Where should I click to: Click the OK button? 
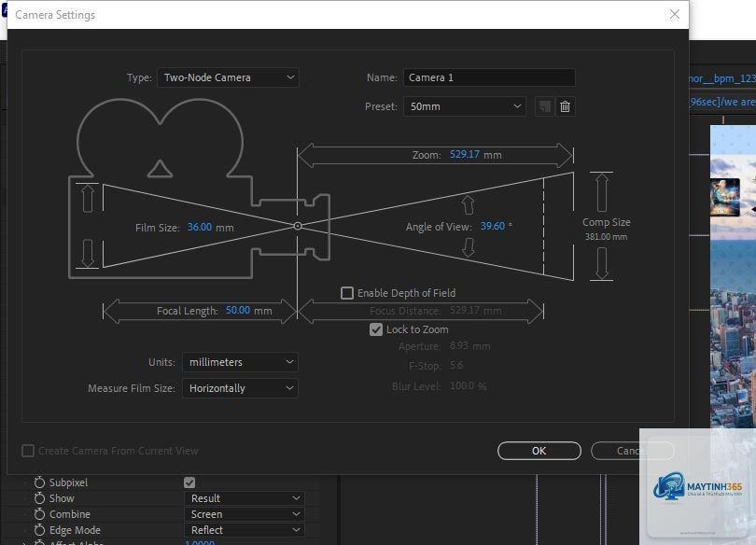[539, 451]
